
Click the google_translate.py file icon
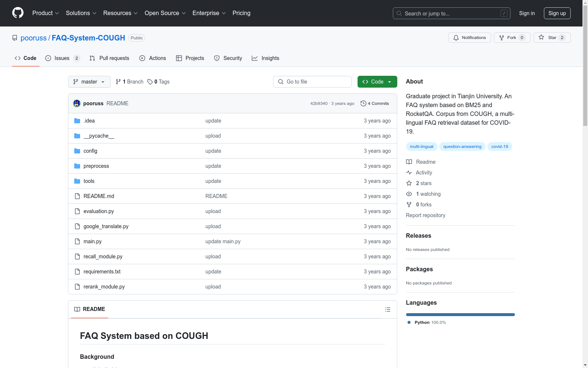[77, 226]
